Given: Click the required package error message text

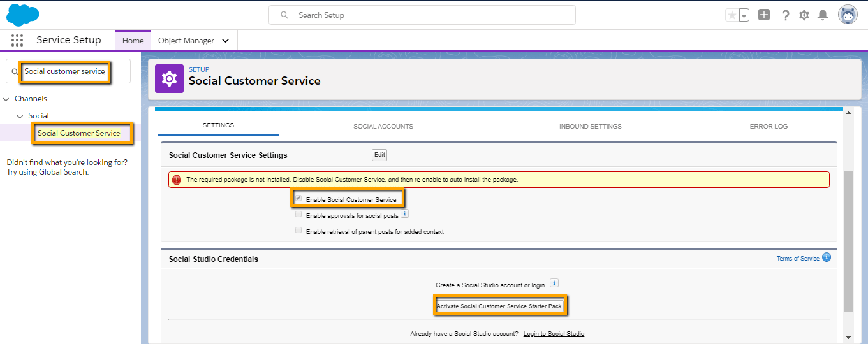Looking at the screenshot, I should pos(352,180).
